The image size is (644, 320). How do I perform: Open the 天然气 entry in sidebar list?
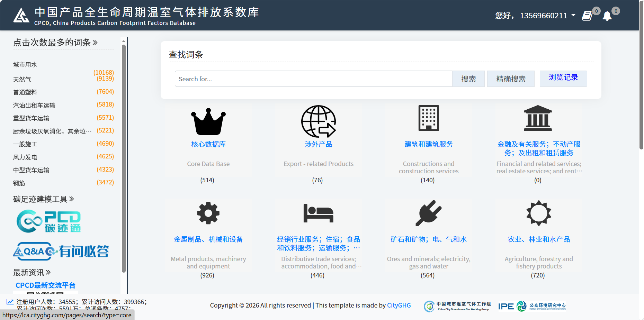[22, 80]
